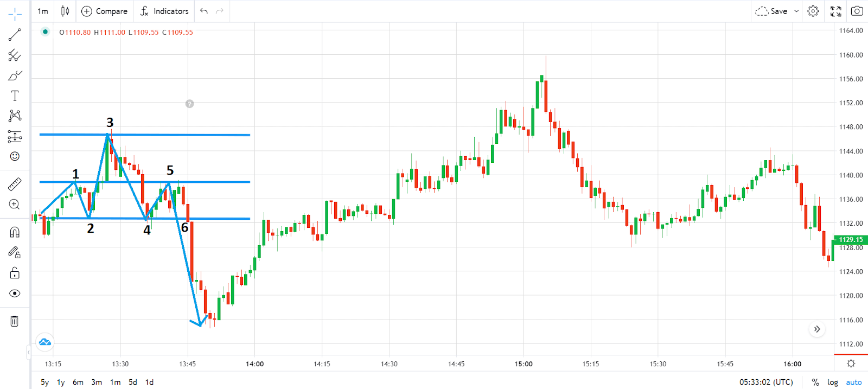Take a chart snapshot with camera icon
Viewport: 868px width, 389px height.
click(x=857, y=11)
